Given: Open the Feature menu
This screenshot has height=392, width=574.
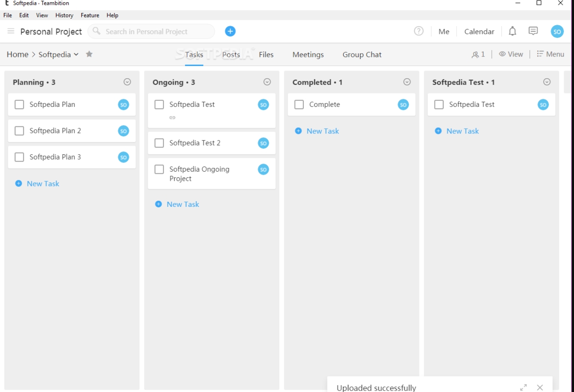Looking at the screenshot, I should coord(90,15).
